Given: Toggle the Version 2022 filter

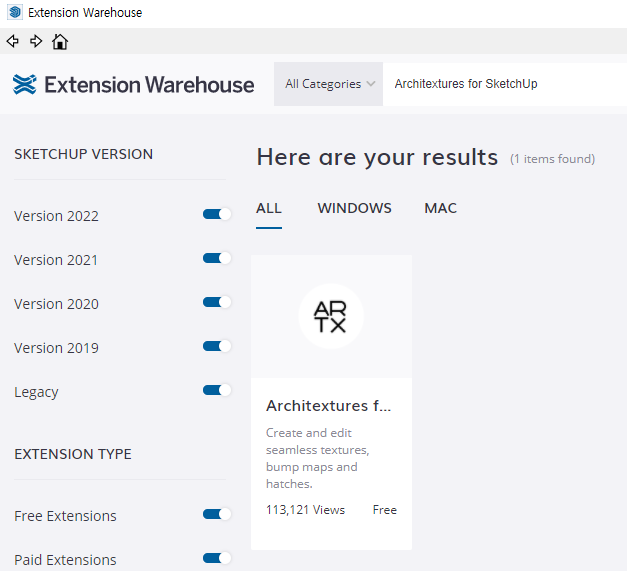Looking at the screenshot, I should coord(217,214).
